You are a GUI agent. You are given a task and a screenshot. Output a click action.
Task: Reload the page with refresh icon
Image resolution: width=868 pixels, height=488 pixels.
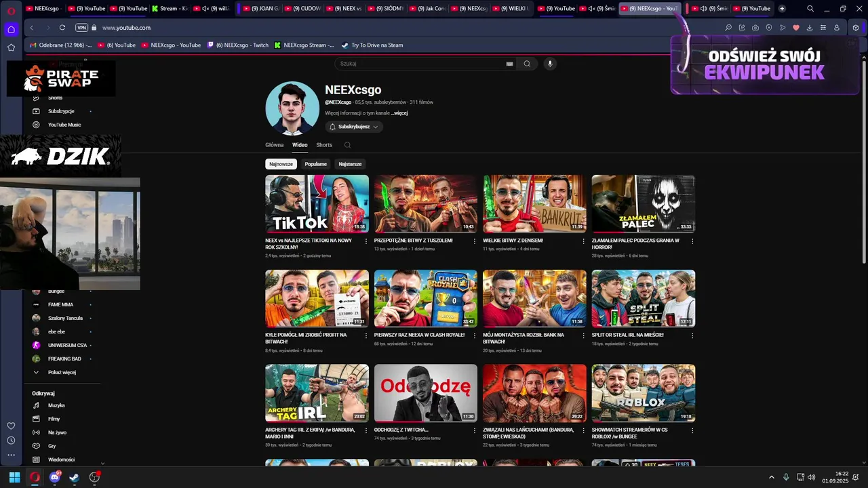pyautogui.click(x=62, y=28)
